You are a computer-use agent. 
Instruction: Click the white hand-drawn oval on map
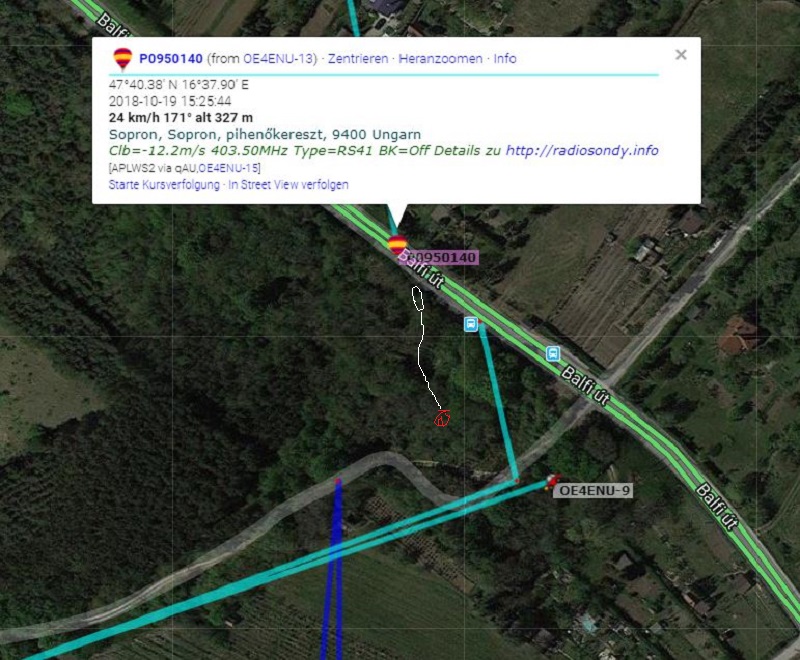[x=418, y=298]
